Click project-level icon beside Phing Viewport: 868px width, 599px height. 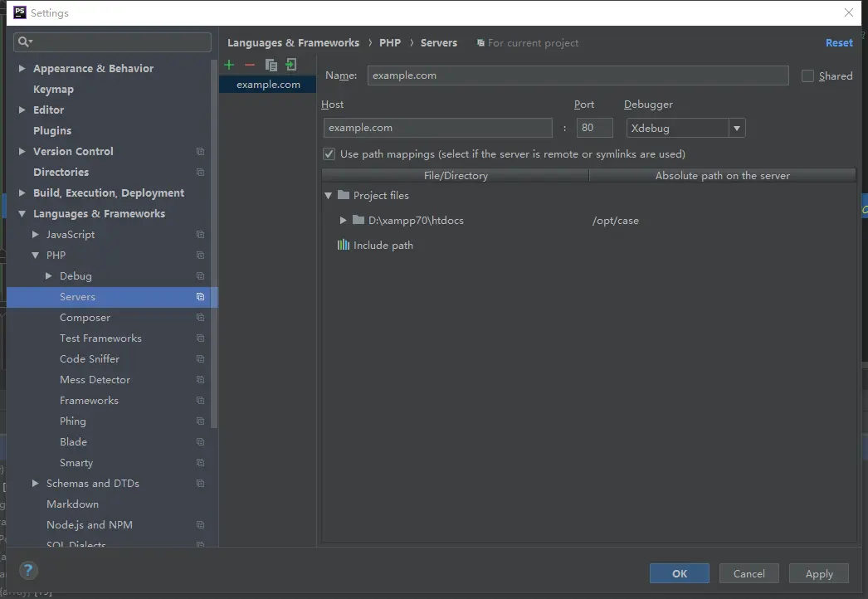click(200, 421)
